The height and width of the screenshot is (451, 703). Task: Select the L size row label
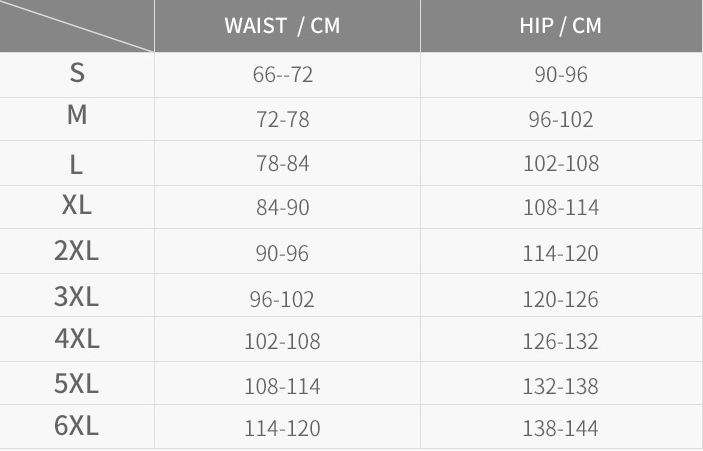tap(76, 165)
